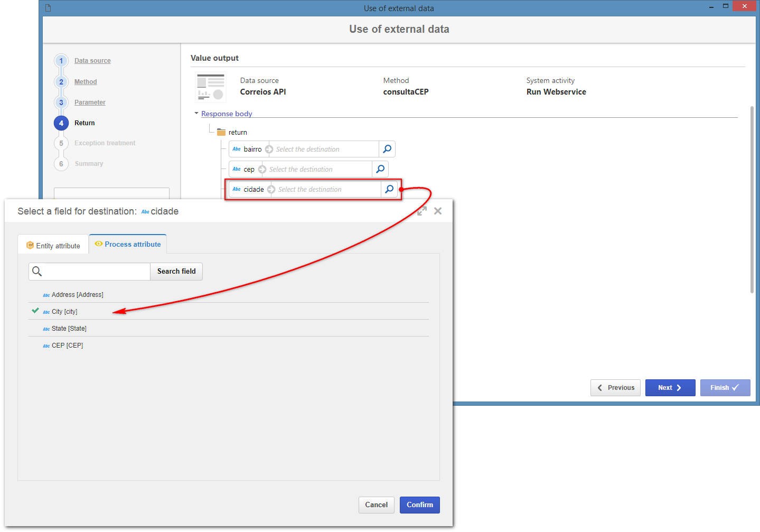
Task: Click the return tree node label
Action: pos(238,132)
